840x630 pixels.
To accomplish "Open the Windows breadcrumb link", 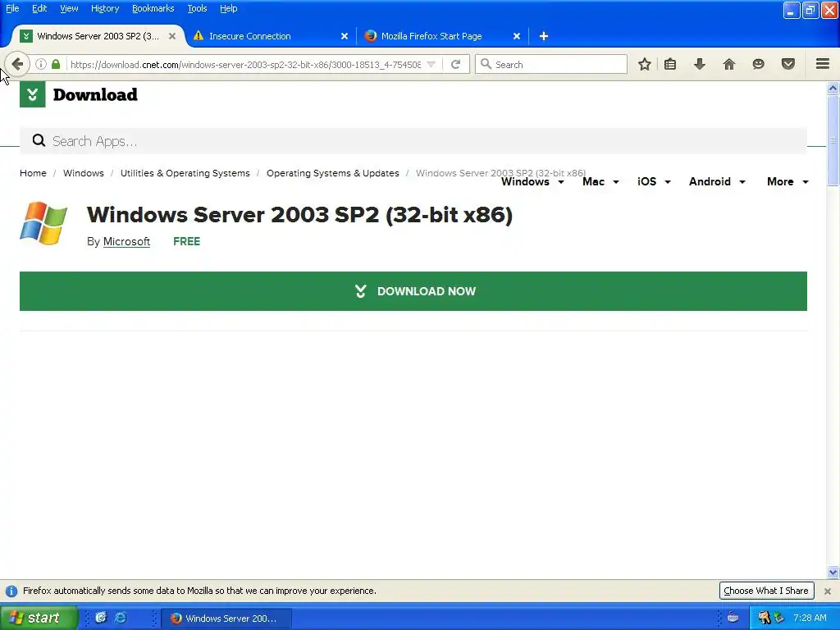I will tap(84, 173).
